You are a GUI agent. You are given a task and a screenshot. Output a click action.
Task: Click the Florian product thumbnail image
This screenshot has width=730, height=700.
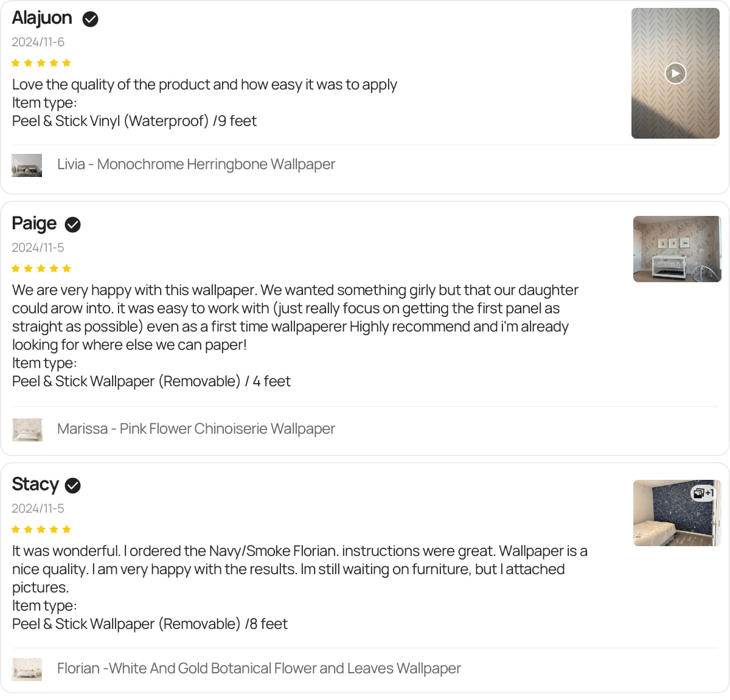tap(27, 669)
